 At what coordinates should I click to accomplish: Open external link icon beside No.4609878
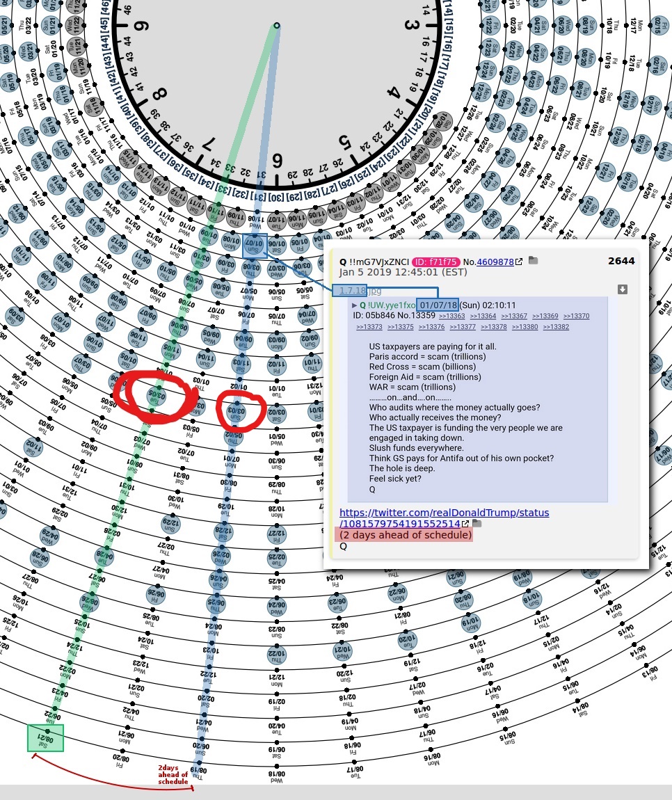(x=519, y=262)
